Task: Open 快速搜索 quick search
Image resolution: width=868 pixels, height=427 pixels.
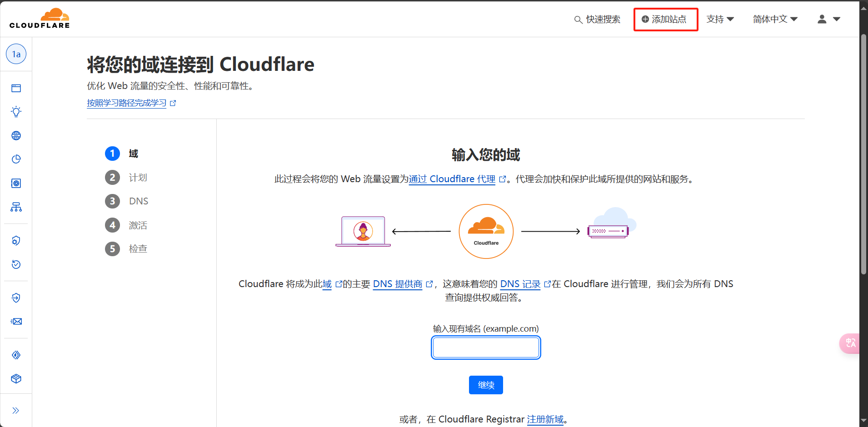Action: (x=597, y=19)
